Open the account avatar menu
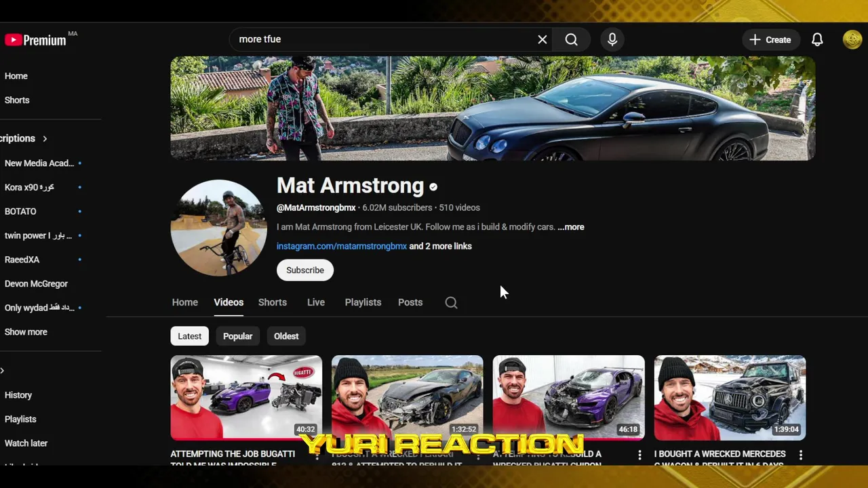The image size is (868, 488). 852,39
